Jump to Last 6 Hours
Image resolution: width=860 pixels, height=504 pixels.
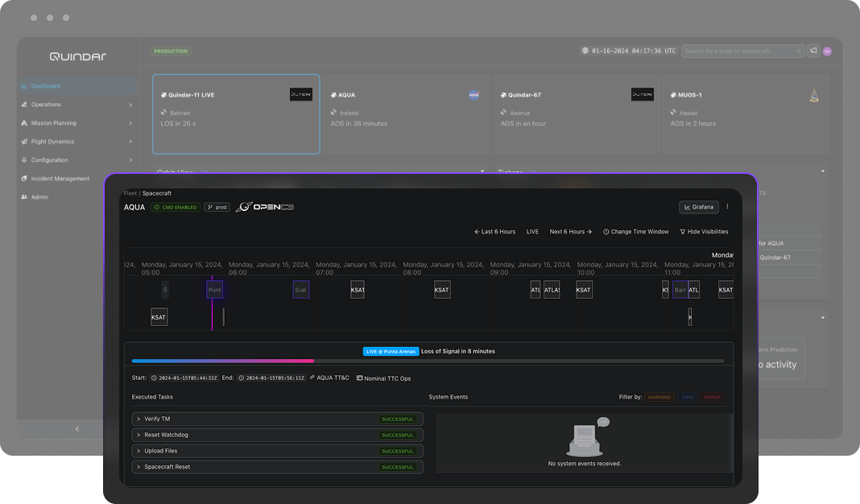tap(494, 231)
